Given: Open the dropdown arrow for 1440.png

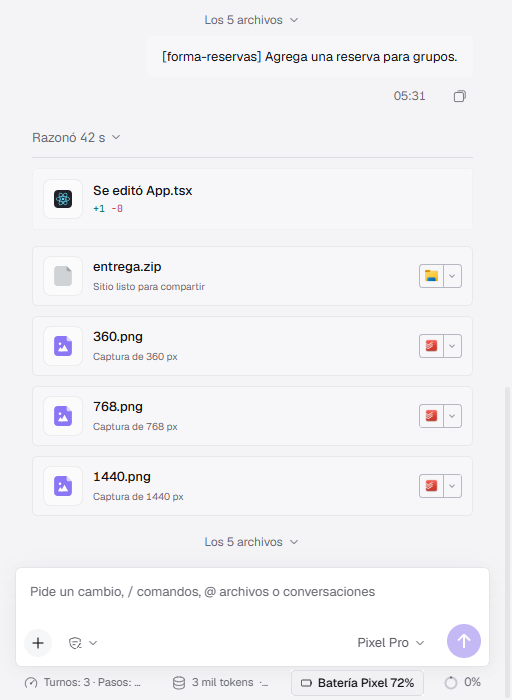Looking at the screenshot, I should [x=452, y=486].
